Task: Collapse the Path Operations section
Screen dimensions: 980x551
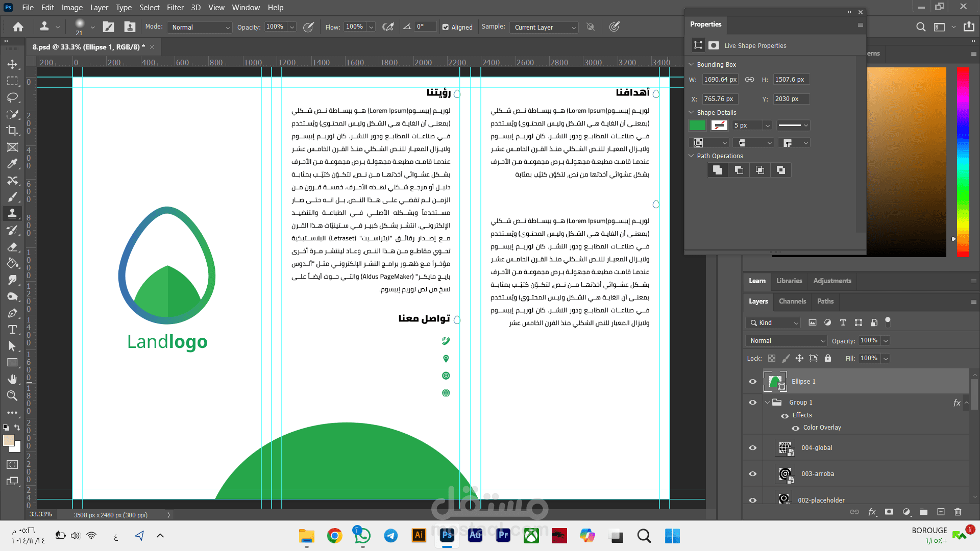Action: point(691,156)
